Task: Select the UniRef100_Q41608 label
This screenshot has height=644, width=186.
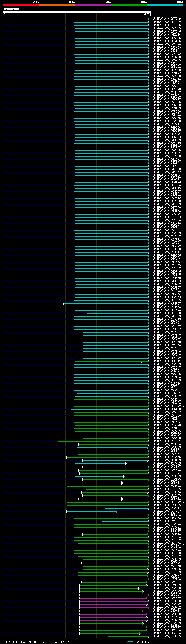Action: point(167,169)
